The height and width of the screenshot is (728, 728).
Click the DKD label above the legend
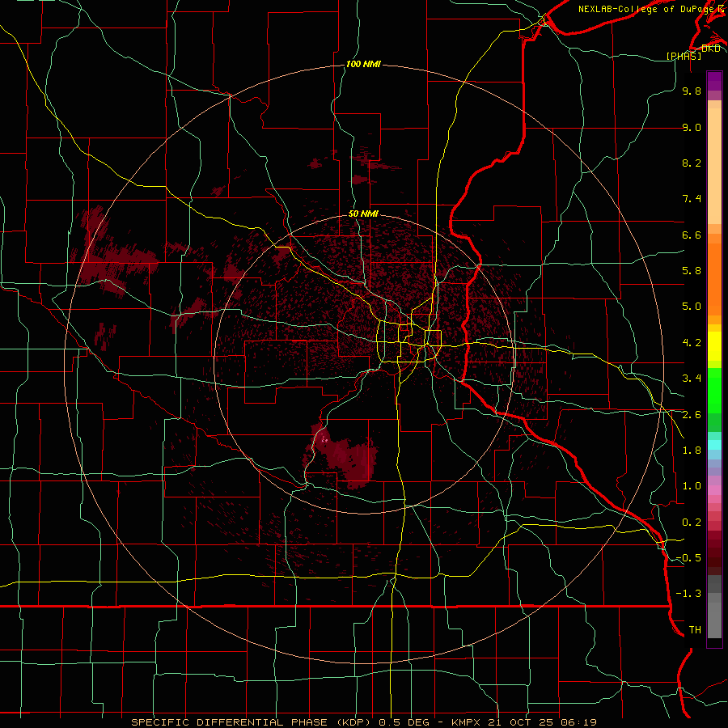(x=711, y=49)
